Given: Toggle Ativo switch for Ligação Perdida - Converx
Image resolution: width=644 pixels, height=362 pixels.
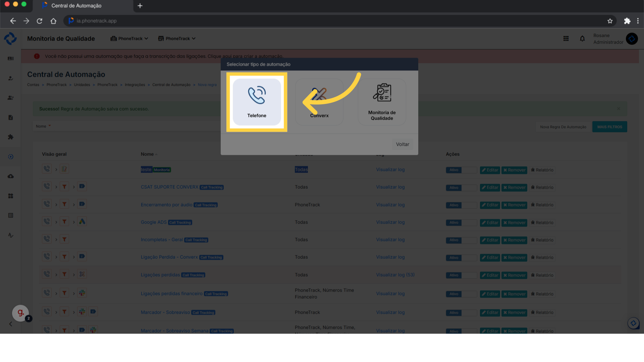Looking at the screenshot, I should click(x=461, y=258).
